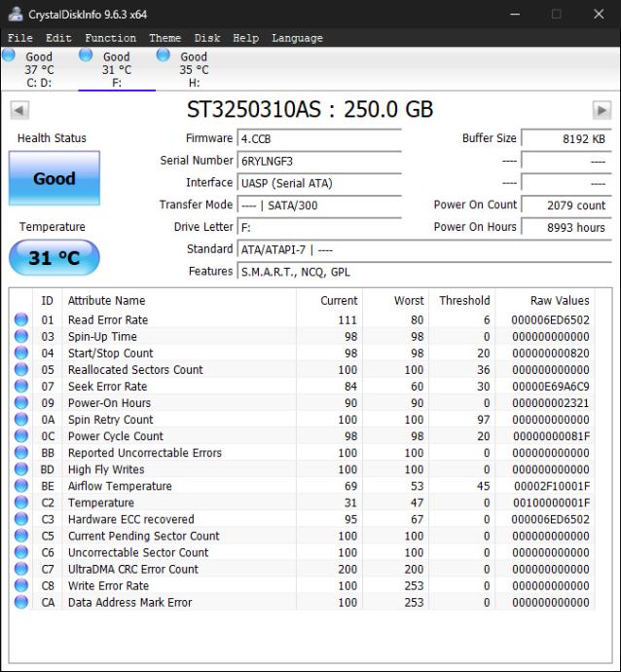Select raw value 000000002321 for Power-On Hours
The width and height of the screenshot is (621, 672).
coord(551,403)
